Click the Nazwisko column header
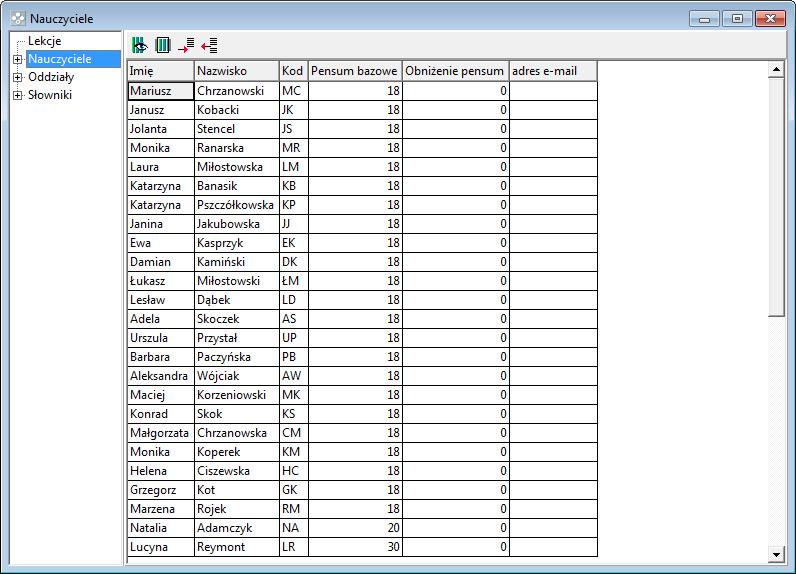Image resolution: width=796 pixels, height=574 pixels. coord(237,71)
